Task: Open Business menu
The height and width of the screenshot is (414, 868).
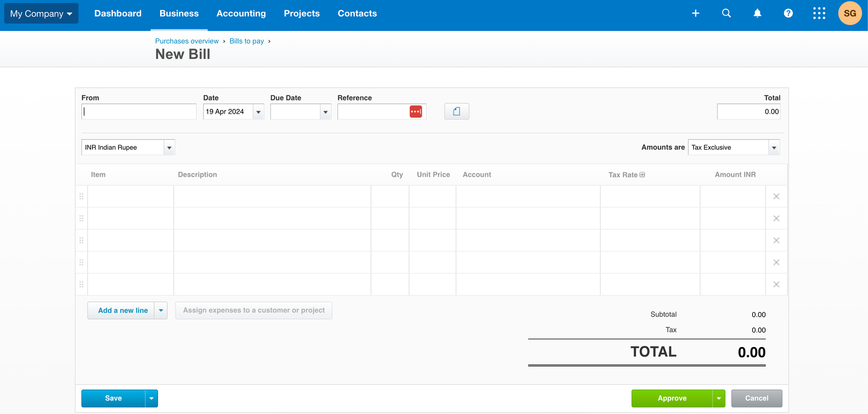Action: pos(179,13)
